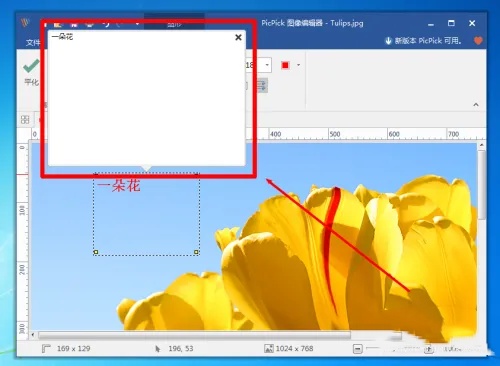Click the image size icon in status bar
Image resolution: width=500 pixels, height=366 pixels.
(x=269, y=349)
